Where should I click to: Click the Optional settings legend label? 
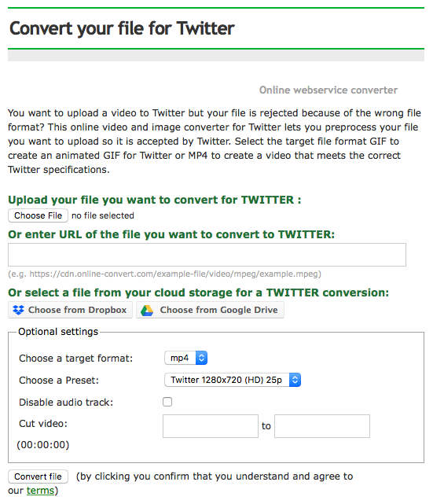[x=58, y=332]
